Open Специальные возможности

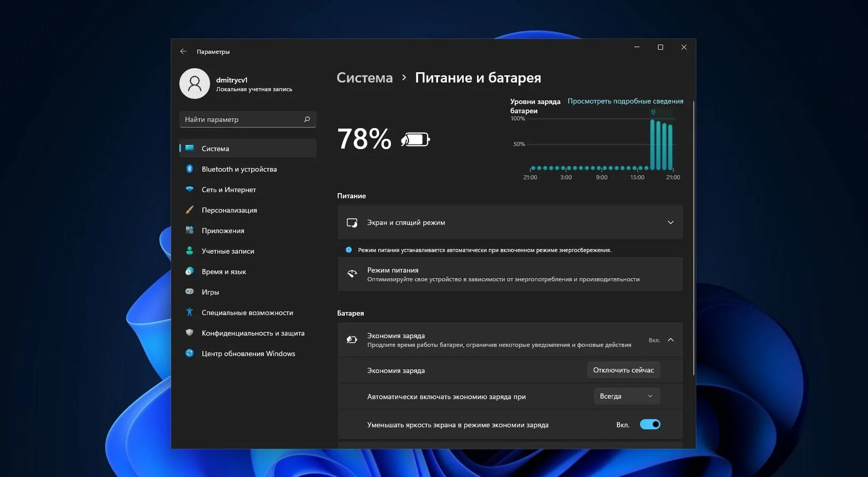248,312
